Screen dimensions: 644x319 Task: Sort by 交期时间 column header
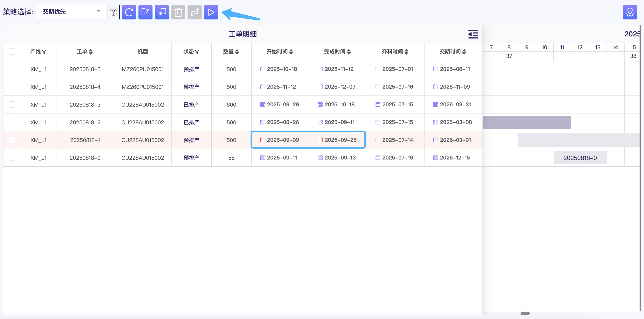tap(464, 52)
